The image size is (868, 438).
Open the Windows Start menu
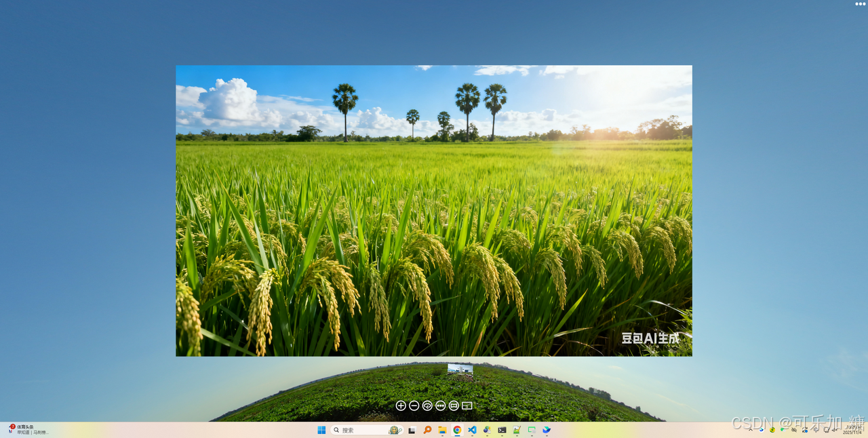pyautogui.click(x=321, y=430)
